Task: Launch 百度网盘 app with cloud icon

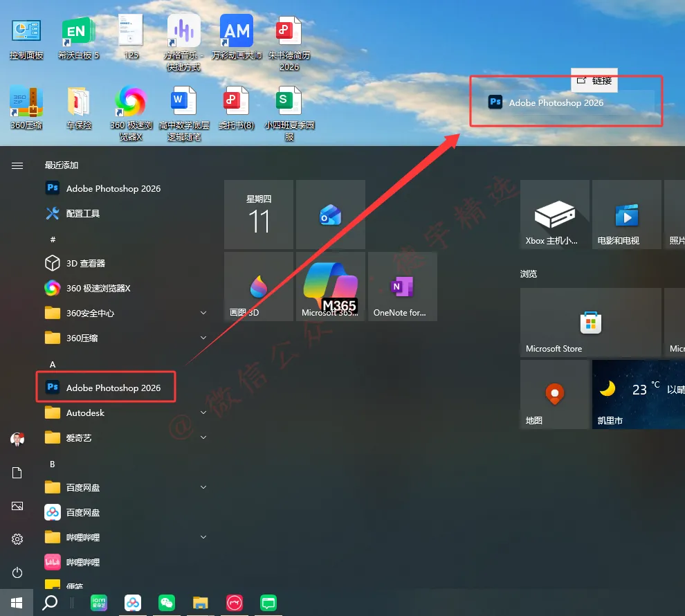Action: click(x=125, y=512)
